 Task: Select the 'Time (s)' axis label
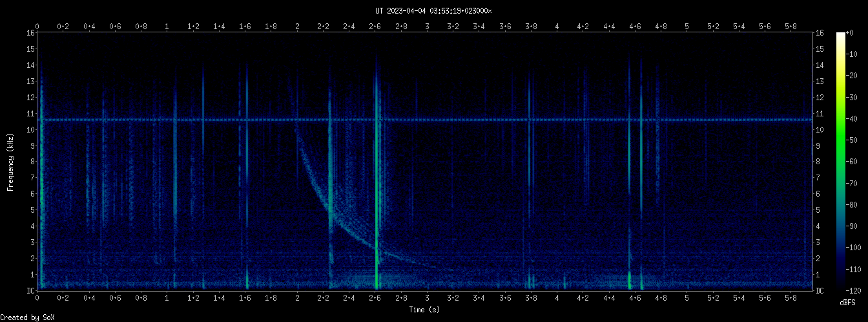424,310
